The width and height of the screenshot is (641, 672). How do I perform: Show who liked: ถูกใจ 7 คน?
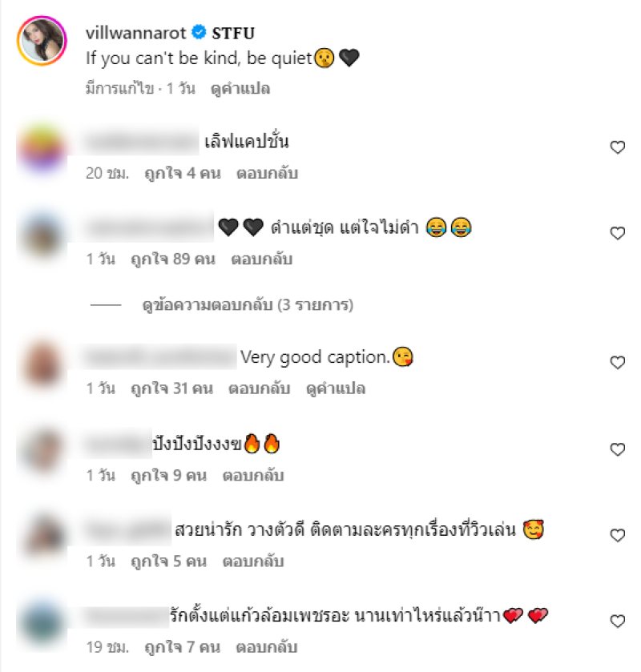tap(183, 647)
